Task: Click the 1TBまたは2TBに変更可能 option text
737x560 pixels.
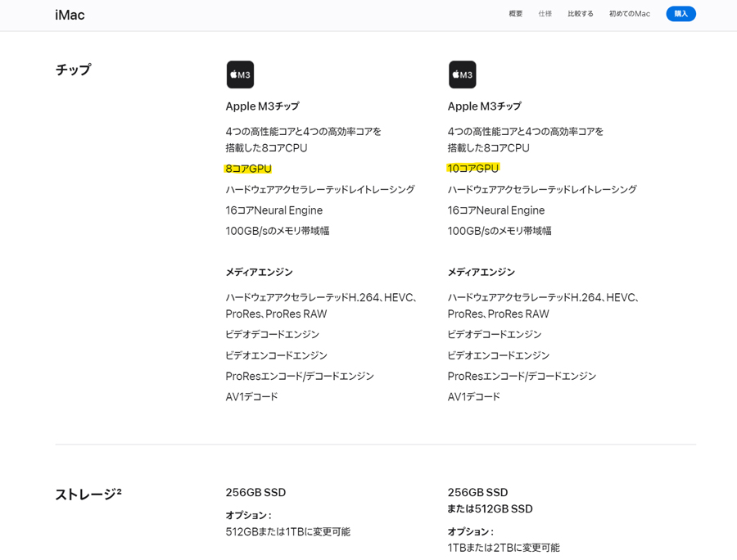Action: 504,548
